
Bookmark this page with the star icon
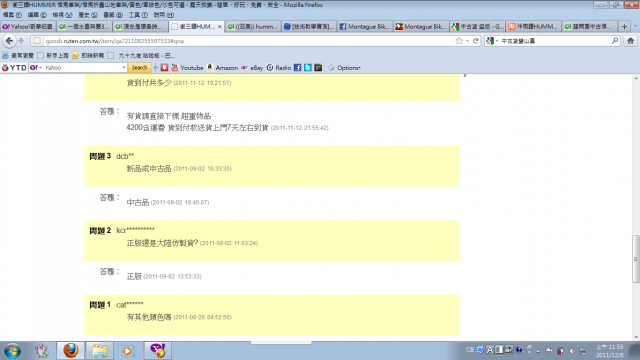[x=459, y=41]
